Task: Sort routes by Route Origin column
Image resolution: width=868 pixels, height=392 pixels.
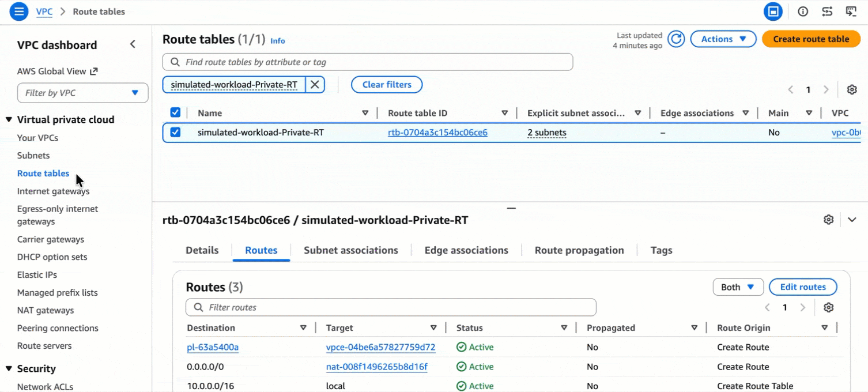Action: coord(824,327)
